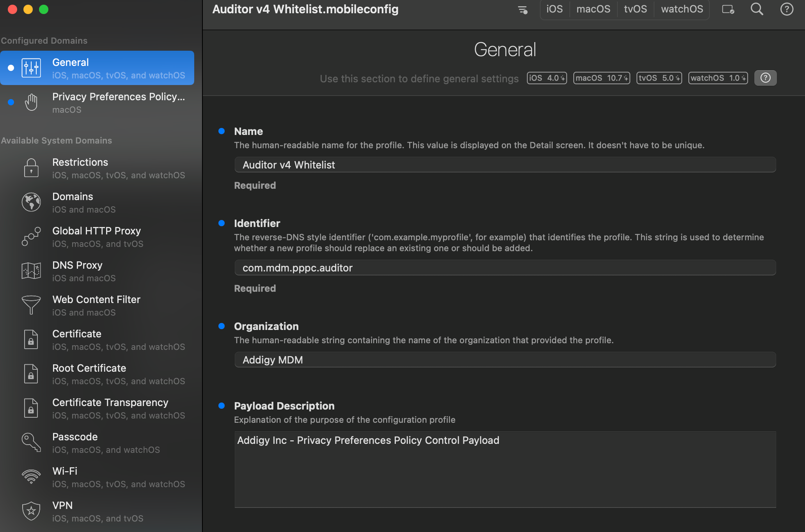The image size is (805, 532).
Task: Toggle the tvOS platform filter
Action: tap(635, 9)
